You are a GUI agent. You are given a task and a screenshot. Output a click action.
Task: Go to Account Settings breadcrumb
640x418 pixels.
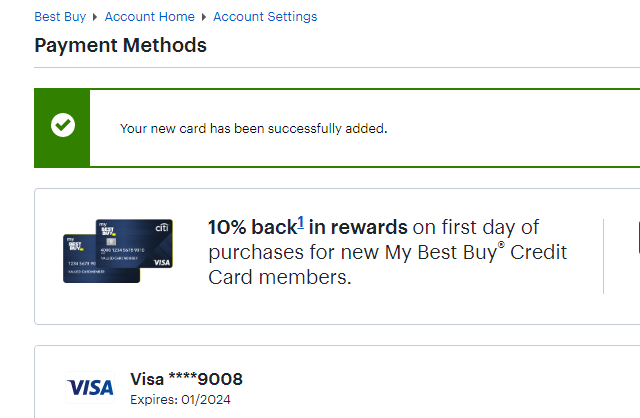(x=265, y=17)
